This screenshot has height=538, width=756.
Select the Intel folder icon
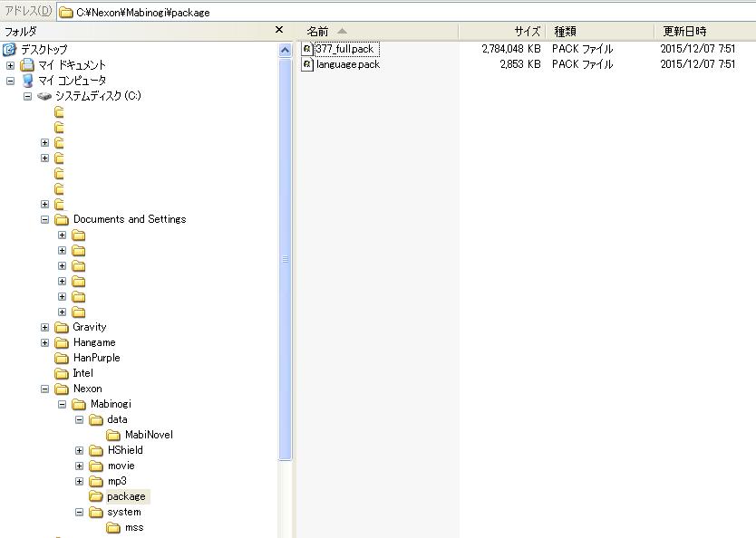(62, 373)
